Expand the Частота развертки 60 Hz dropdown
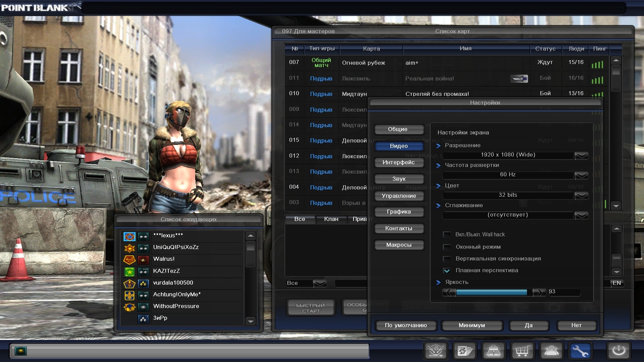 581,175
